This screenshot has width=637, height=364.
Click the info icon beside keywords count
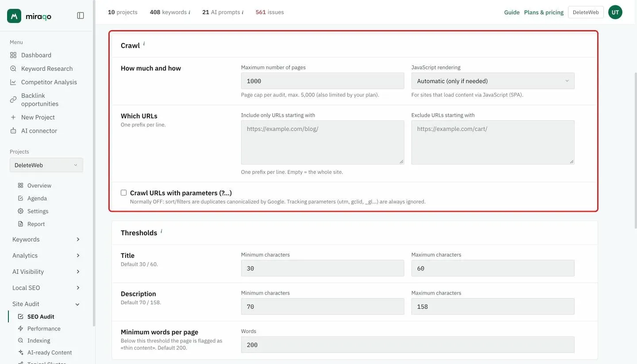point(189,12)
